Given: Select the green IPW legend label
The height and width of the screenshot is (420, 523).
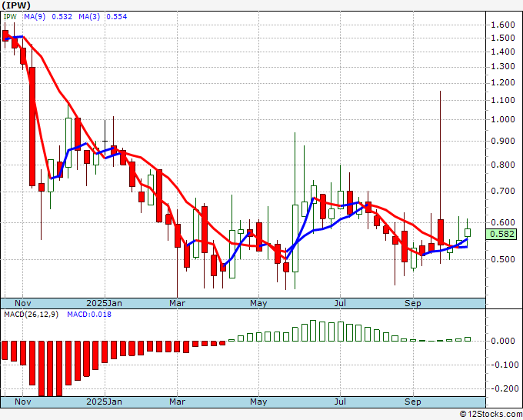Looking at the screenshot, I should coord(10,17).
